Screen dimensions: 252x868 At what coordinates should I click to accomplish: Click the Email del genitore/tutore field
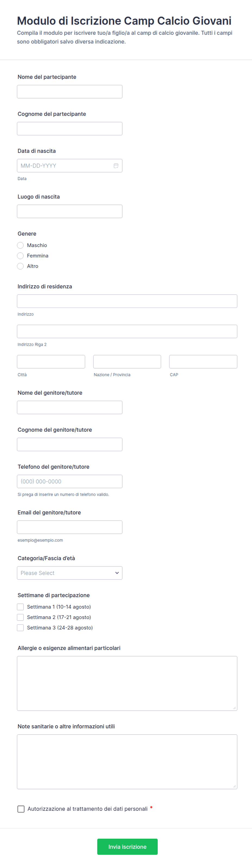pyautogui.click(x=70, y=527)
